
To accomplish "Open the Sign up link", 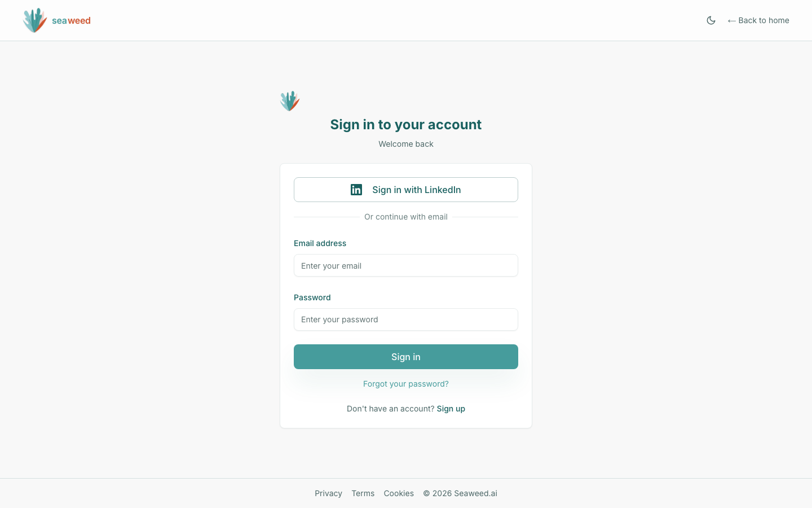I will click(451, 409).
